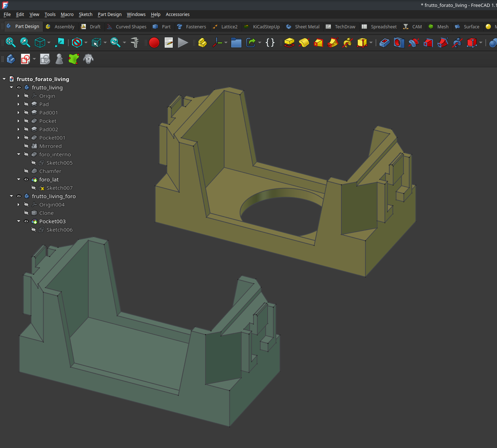The height and width of the screenshot is (448, 497).
Task: Click the red macro record button
Action: (x=154, y=43)
